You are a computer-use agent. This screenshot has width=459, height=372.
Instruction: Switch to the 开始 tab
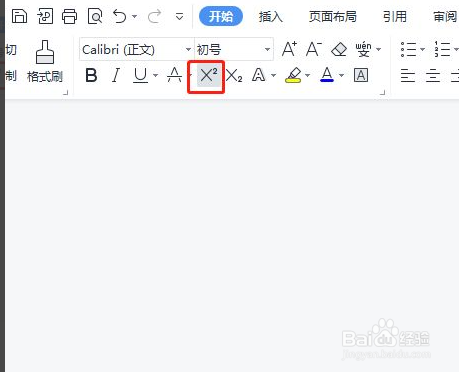[221, 16]
